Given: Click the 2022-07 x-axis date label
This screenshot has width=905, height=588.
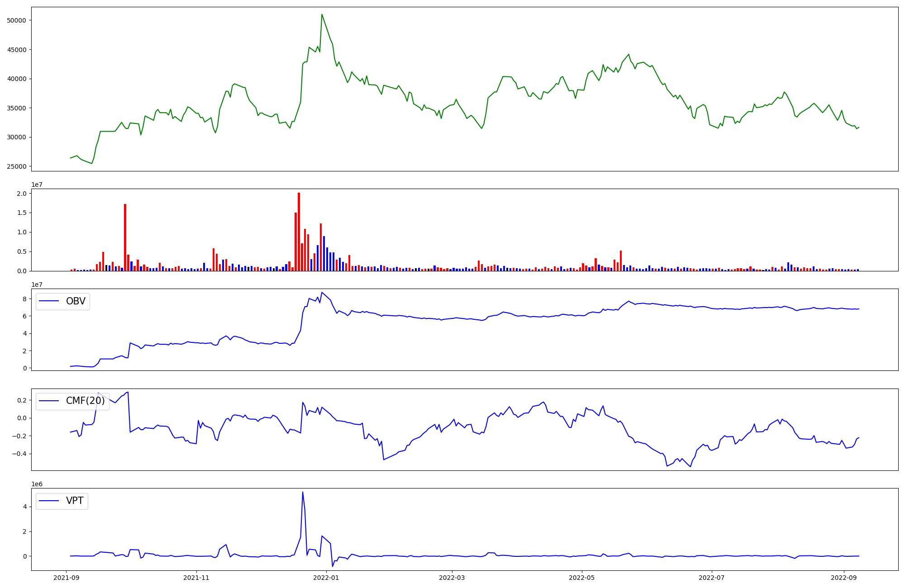Looking at the screenshot, I should pyautogui.click(x=712, y=578).
